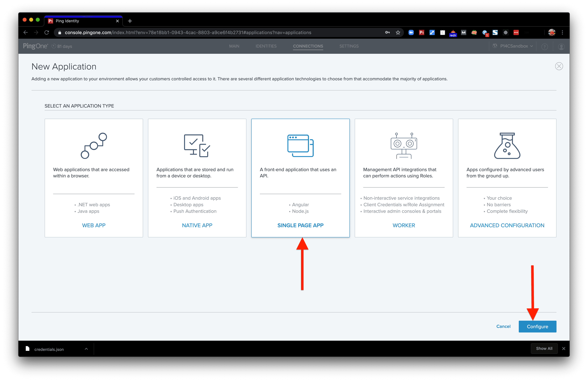Open the red P1 extension icon

coord(421,32)
